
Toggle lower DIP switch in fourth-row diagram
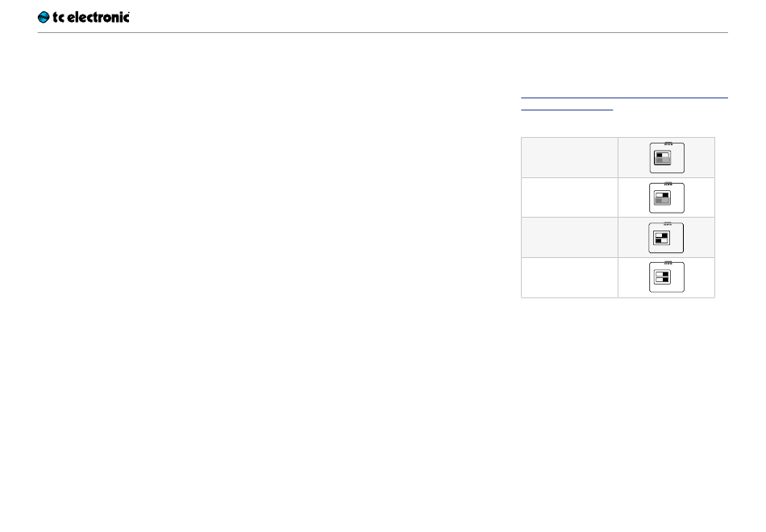pos(662,280)
